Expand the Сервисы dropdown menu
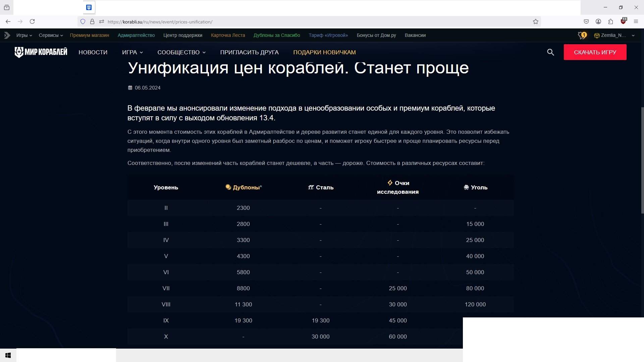644x362 pixels. point(51,35)
